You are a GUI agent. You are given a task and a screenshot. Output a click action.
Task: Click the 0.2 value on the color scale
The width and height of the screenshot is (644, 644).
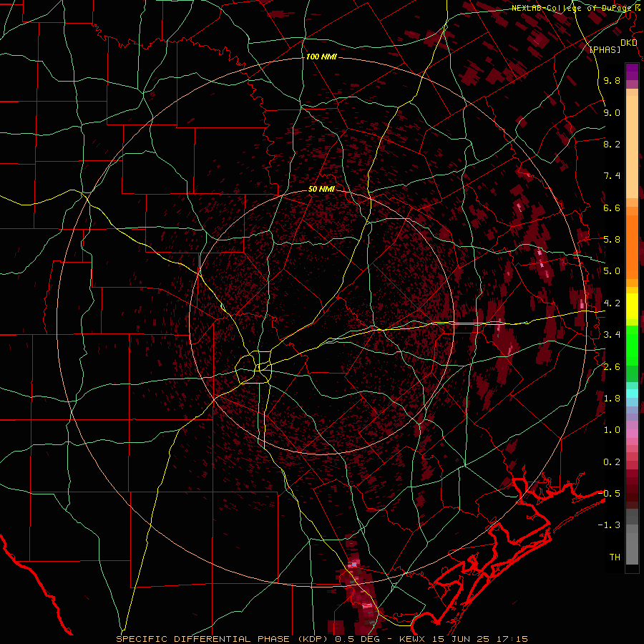tap(612, 462)
